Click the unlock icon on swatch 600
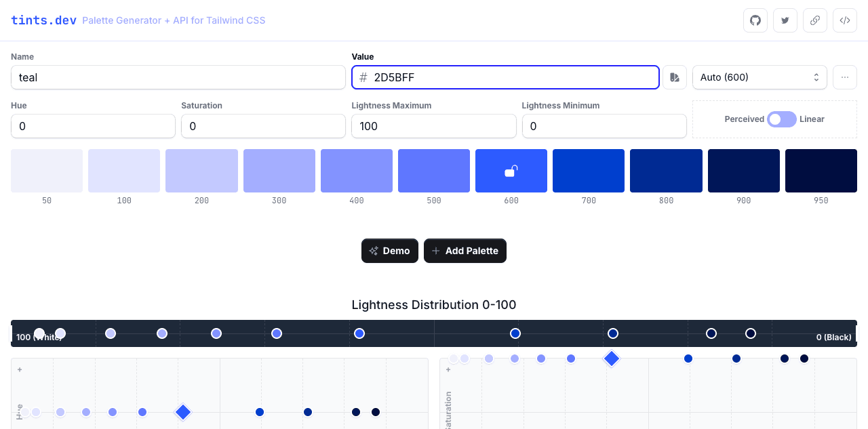The width and height of the screenshot is (868, 429). click(x=511, y=171)
